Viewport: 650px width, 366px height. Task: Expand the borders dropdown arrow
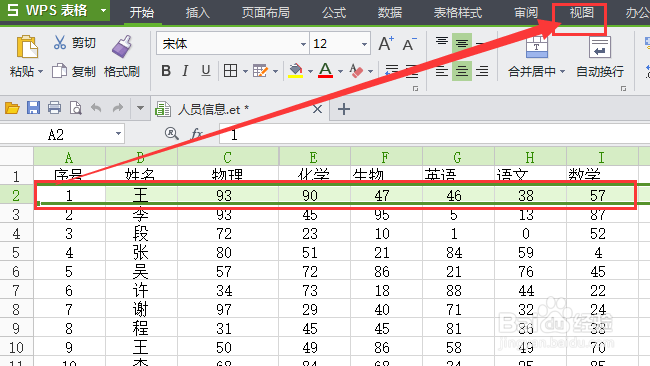[245, 72]
